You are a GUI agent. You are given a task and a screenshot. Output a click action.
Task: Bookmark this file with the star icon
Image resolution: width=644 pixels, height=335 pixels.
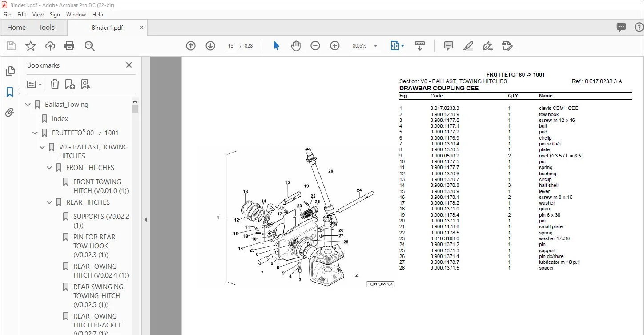coord(31,46)
